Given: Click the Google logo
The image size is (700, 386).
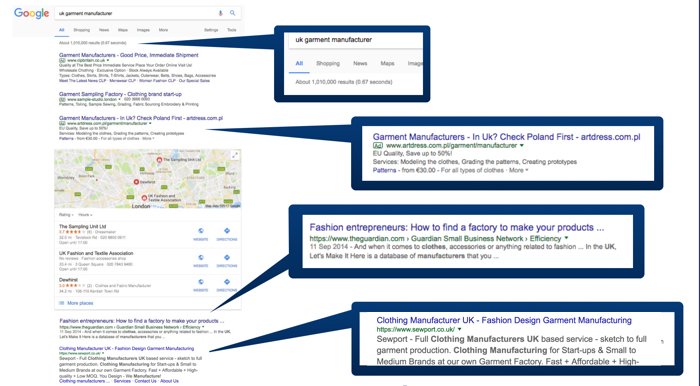Looking at the screenshot, I should (x=31, y=13).
